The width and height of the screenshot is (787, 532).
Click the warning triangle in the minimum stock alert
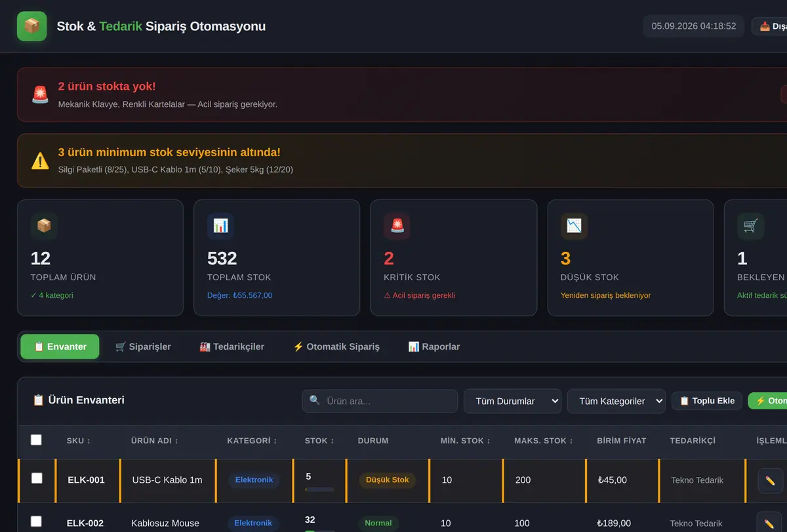[x=40, y=161]
